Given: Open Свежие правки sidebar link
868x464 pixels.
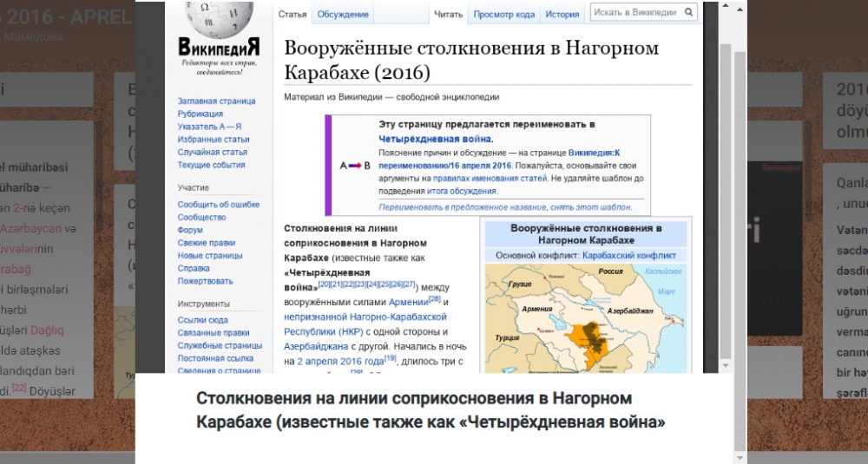Looking at the screenshot, I should pos(206,243).
